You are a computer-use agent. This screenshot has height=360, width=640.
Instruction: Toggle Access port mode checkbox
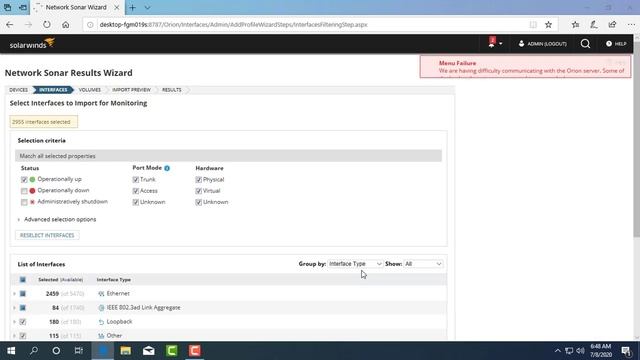pyautogui.click(x=136, y=191)
